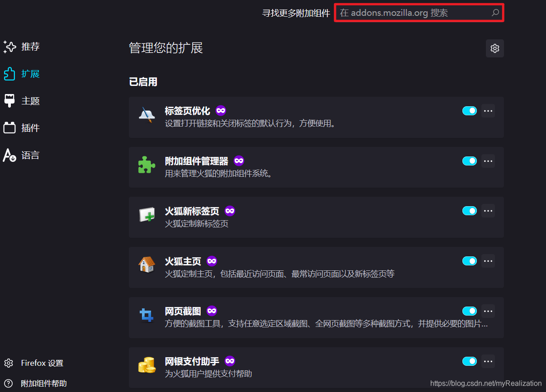The height and width of the screenshot is (392, 546).
Task: Go to the 语言 languages category
Action: [22, 155]
